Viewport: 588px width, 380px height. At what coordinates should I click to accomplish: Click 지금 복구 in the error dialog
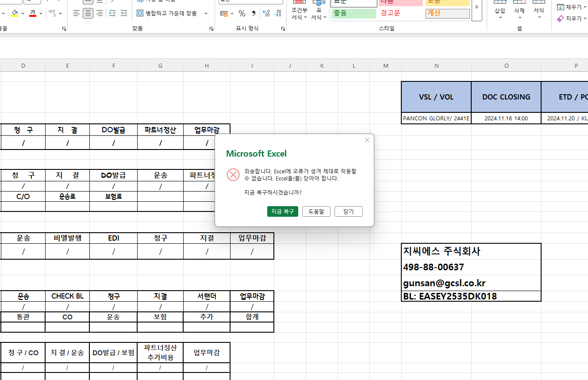(283, 211)
